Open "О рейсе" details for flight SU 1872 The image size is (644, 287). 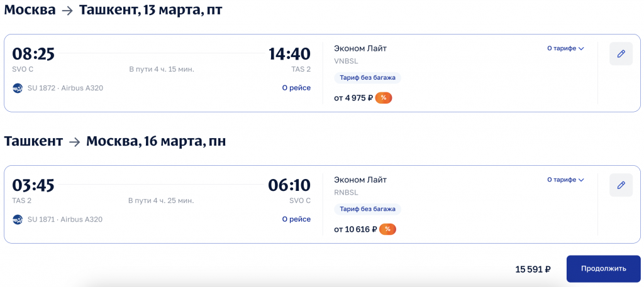(x=296, y=88)
